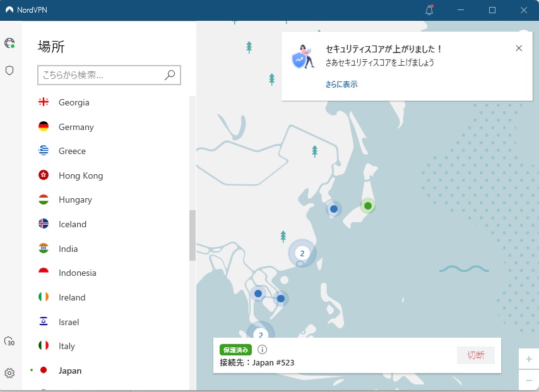This screenshot has height=392, width=539.
Task: Select Germany in the country list
Action: coord(76,127)
